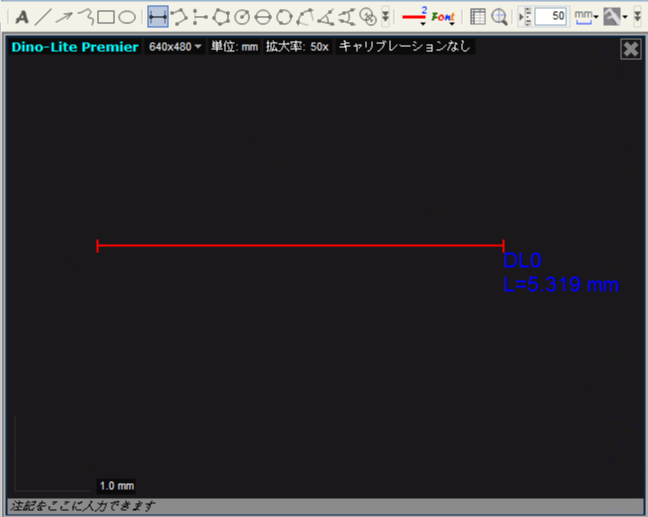
Task: Select the four-point angle measurement tool
Action: tap(347, 17)
